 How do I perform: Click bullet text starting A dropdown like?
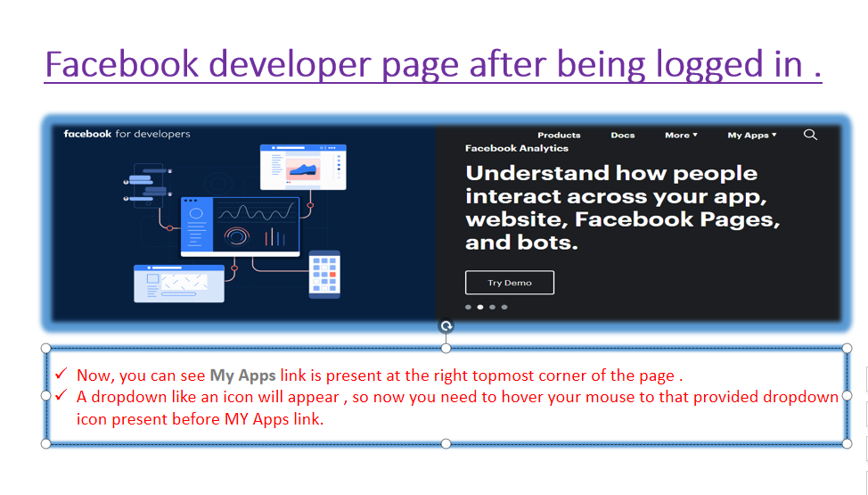[457, 408]
